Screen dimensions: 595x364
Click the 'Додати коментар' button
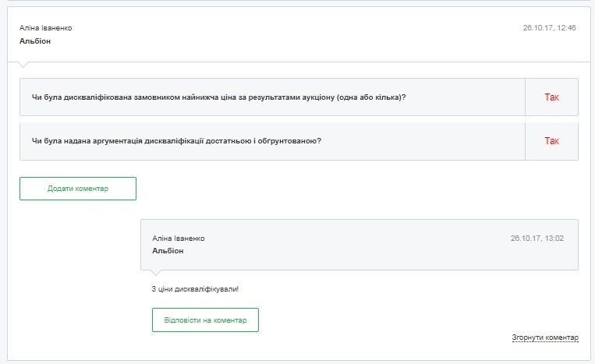tap(78, 189)
